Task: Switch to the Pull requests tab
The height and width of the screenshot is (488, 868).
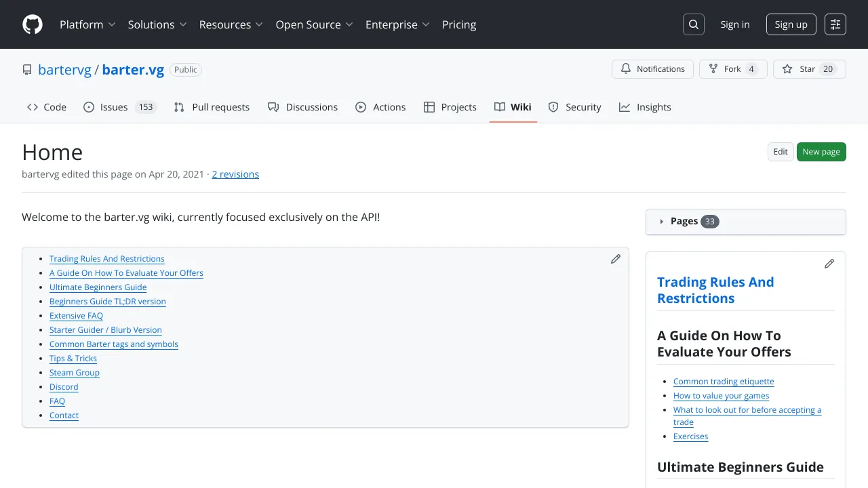Action: pyautogui.click(x=212, y=107)
